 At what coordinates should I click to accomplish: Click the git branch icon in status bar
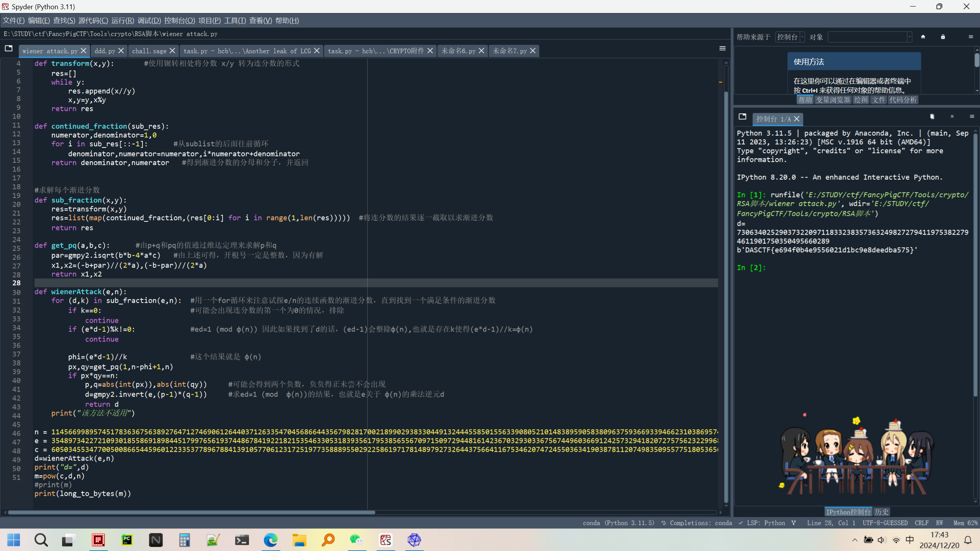[x=793, y=523]
